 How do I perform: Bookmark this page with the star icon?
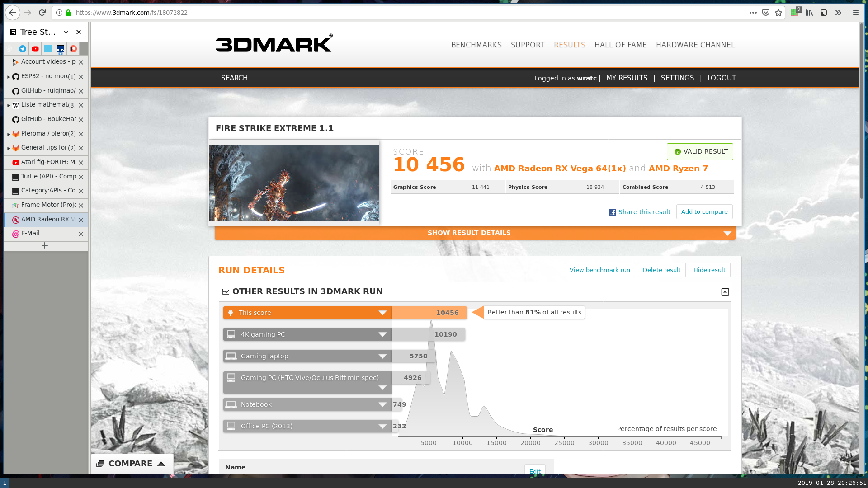pyautogui.click(x=778, y=13)
